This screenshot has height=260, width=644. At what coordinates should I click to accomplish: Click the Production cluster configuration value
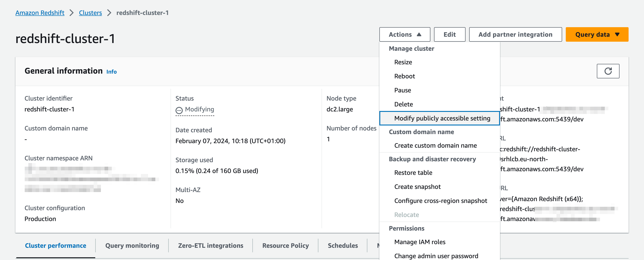tap(40, 219)
